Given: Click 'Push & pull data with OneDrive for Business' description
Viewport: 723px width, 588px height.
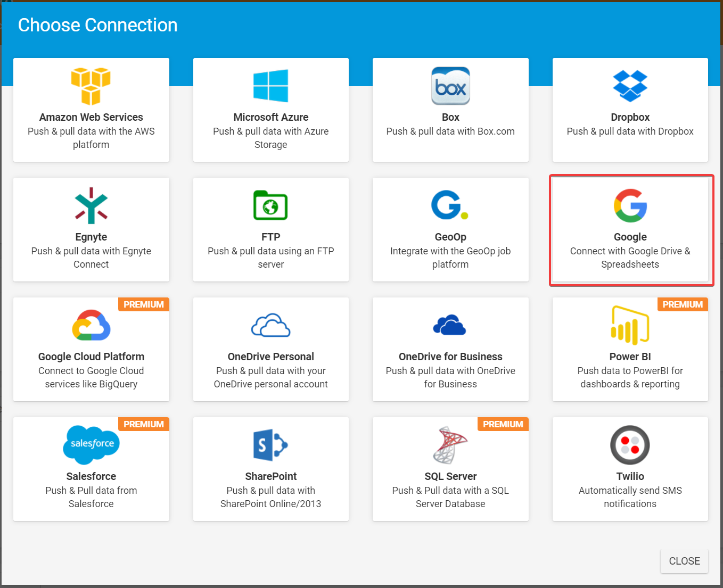Looking at the screenshot, I should pos(450,377).
